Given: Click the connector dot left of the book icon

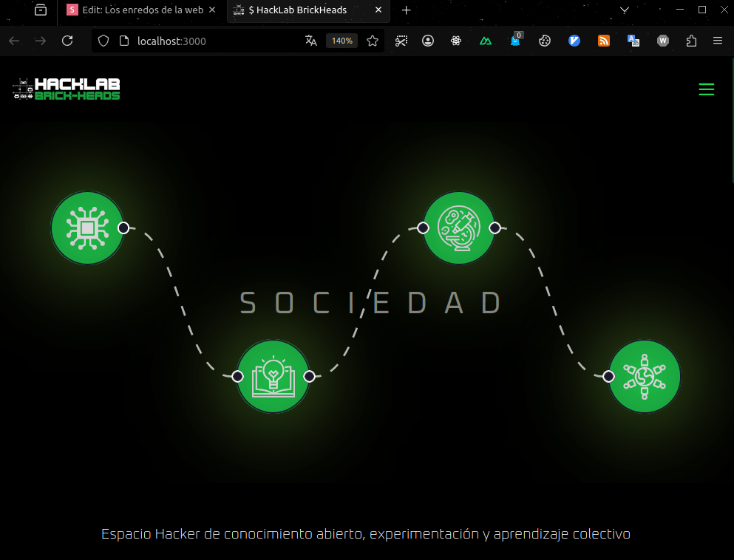Looking at the screenshot, I should 237,376.
